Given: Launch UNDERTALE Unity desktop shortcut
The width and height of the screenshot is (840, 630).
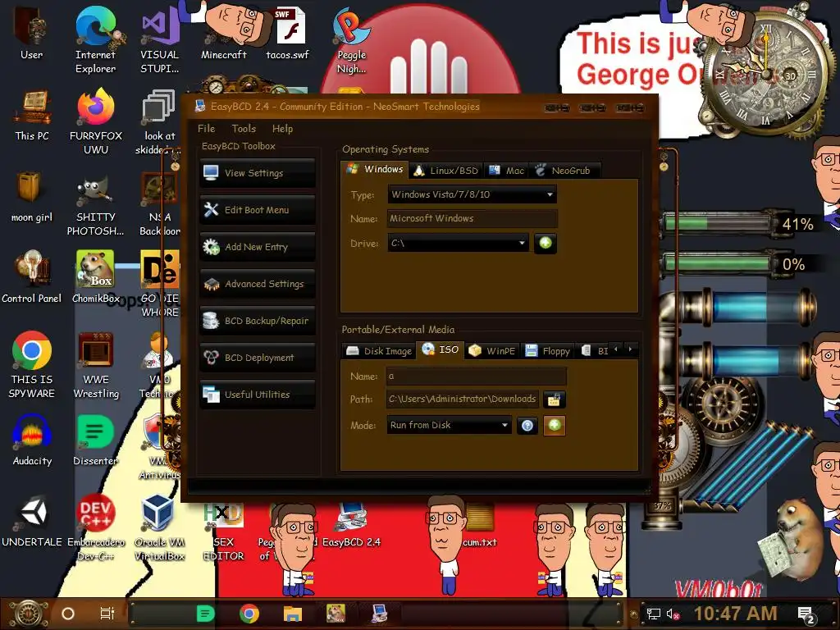Looking at the screenshot, I should 32,522.
